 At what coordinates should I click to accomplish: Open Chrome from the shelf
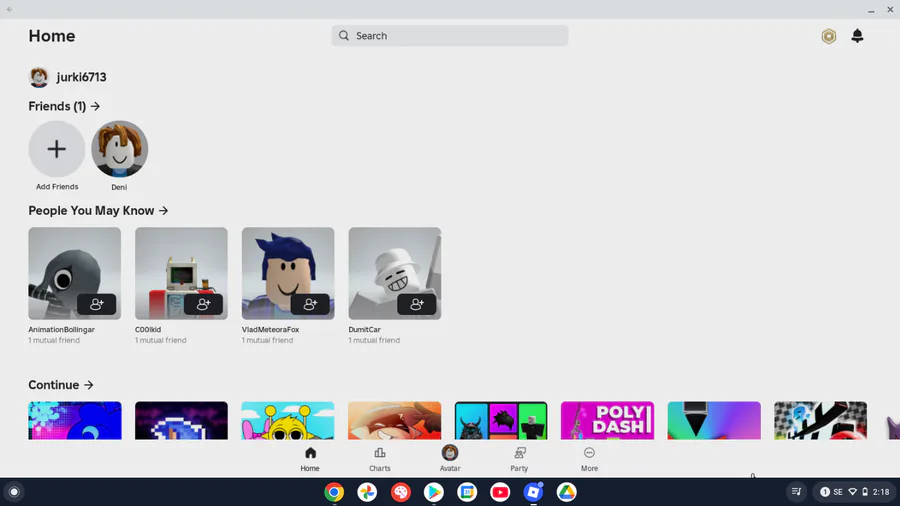334,492
